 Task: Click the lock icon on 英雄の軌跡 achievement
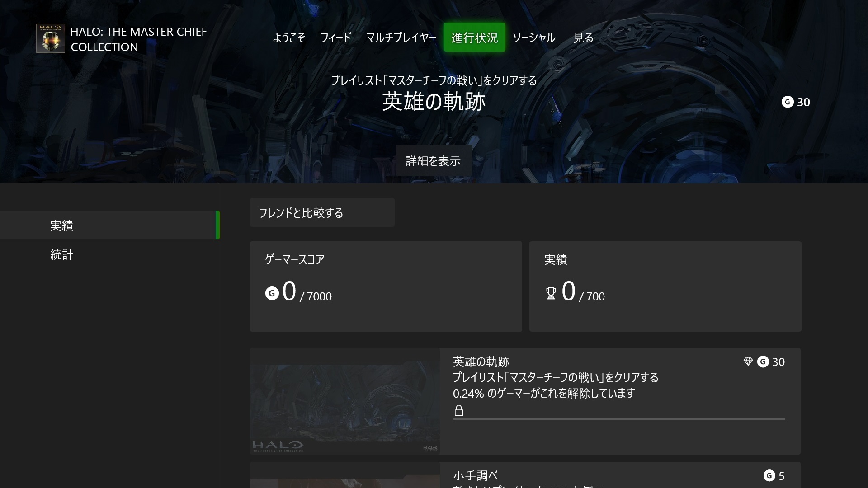coord(459,410)
